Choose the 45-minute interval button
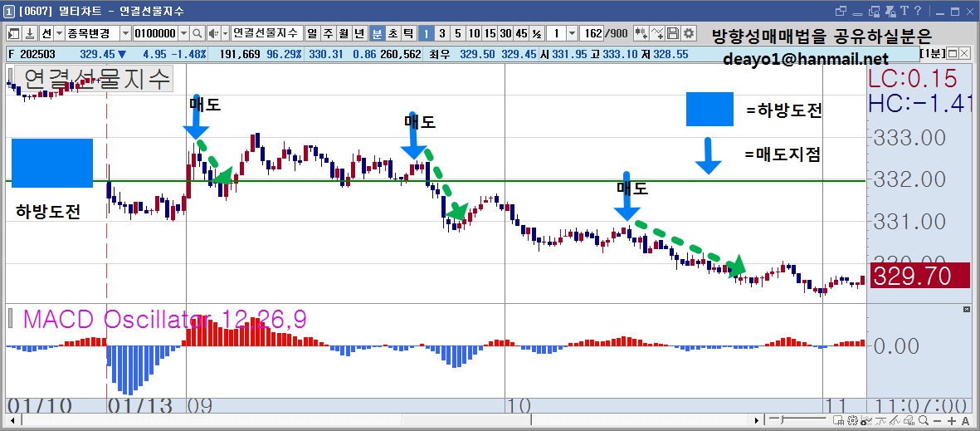 tap(521, 33)
